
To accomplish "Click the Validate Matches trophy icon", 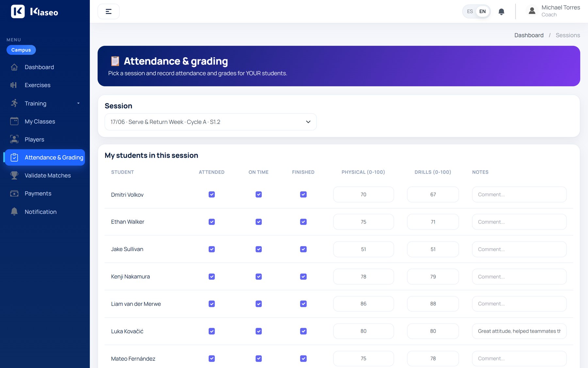I will [14, 175].
